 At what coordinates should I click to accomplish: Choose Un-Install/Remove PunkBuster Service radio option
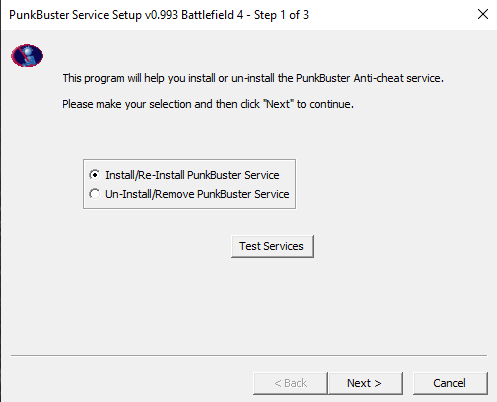tap(95, 194)
